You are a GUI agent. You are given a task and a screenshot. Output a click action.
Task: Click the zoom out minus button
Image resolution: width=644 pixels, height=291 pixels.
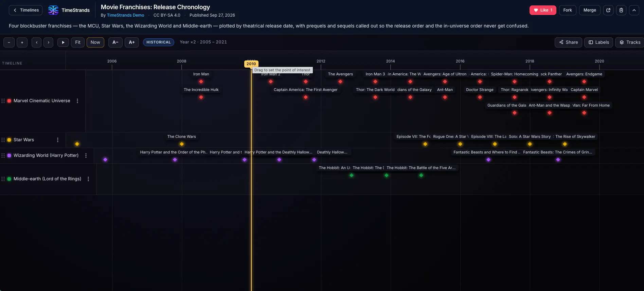(x=9, y=42)
